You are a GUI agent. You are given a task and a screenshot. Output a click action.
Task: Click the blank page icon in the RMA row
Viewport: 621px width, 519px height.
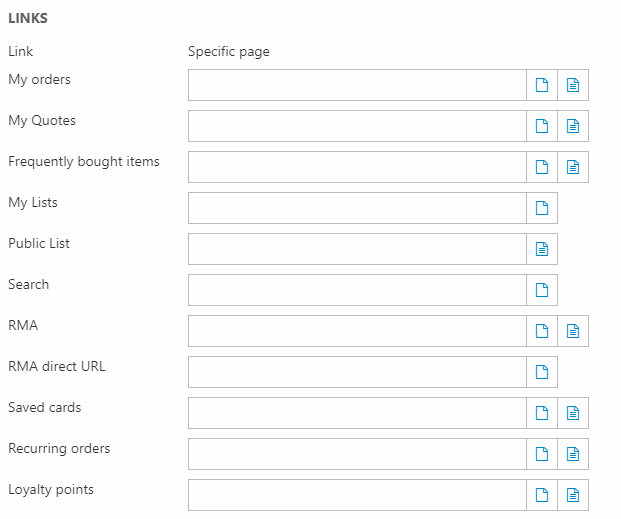click(542, 331)
